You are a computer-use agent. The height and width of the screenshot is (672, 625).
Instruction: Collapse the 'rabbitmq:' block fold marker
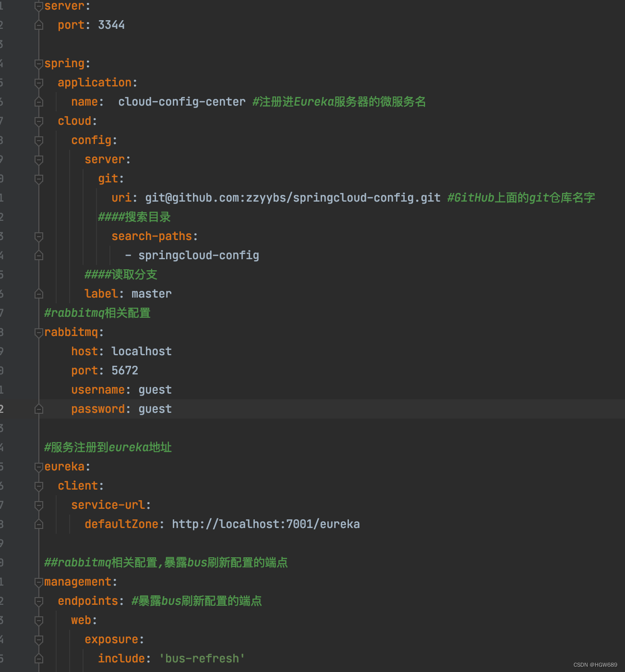pyautogui.click(x=39, y=333)
